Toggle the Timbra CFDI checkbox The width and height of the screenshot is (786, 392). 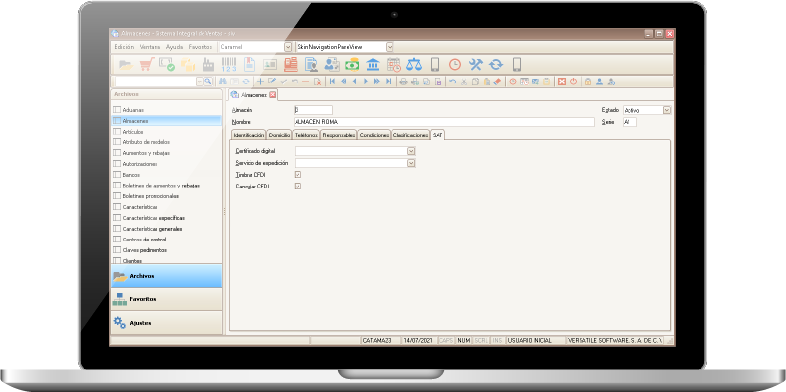pyautogui.click(x=298, y=174)
